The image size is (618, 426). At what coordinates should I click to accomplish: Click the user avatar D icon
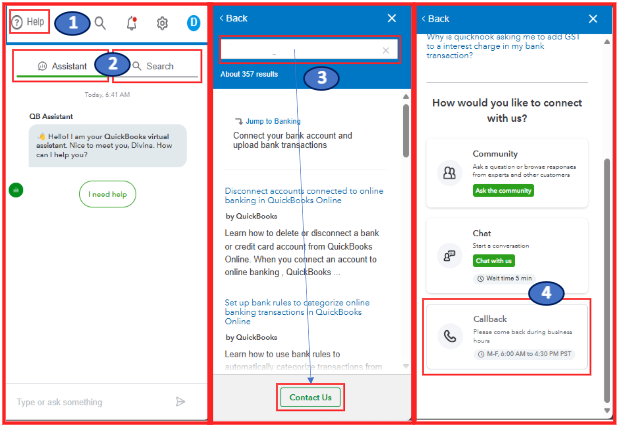tap(194, 23)
